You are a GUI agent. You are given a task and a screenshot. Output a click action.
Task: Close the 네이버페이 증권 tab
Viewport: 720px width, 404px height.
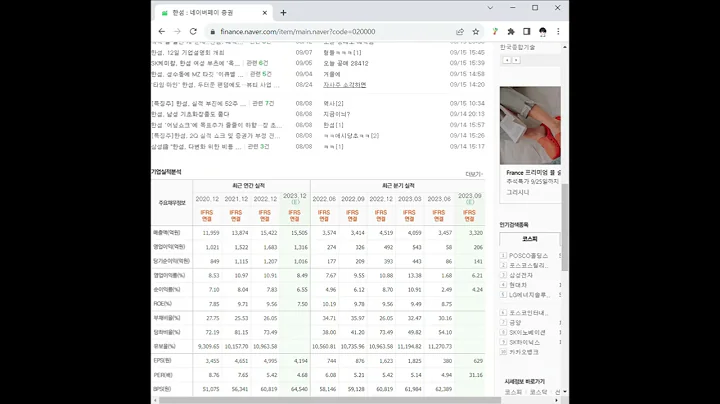(264, 13)
